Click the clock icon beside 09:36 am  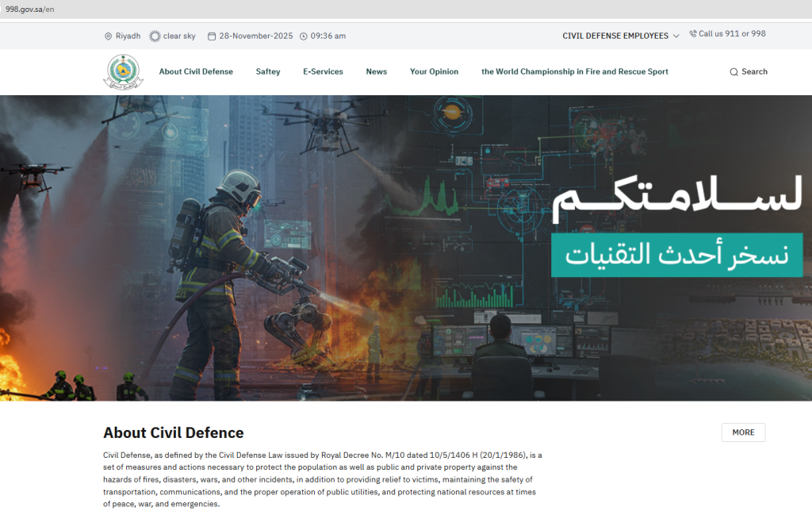pos(304,37)
